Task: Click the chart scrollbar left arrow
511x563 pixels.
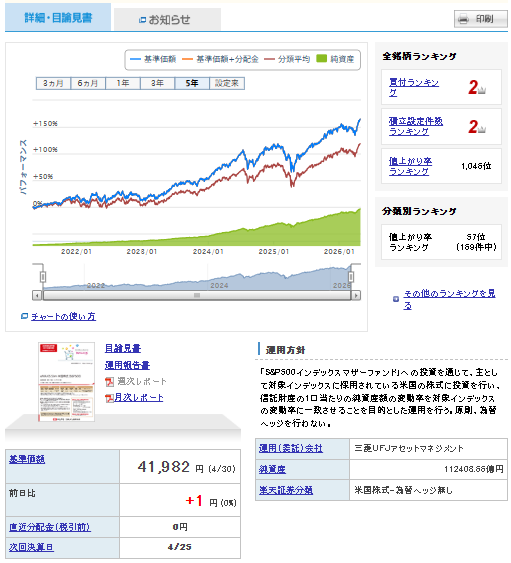Action: pos(37,296)
